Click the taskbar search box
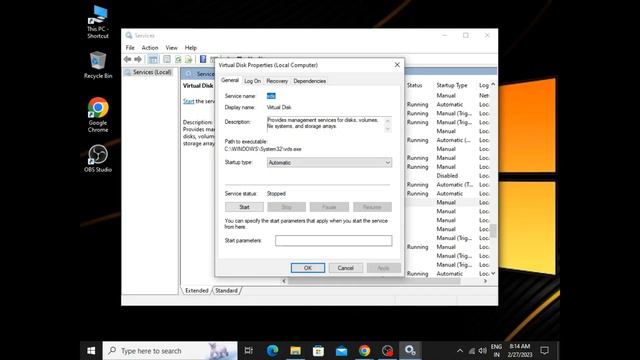 (x=170, y=351)
